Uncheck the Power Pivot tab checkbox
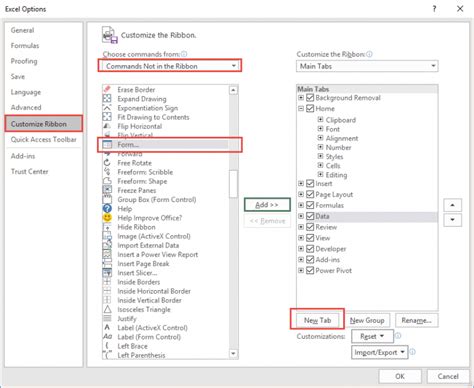 pyautogui.click(x=310, y=270)
